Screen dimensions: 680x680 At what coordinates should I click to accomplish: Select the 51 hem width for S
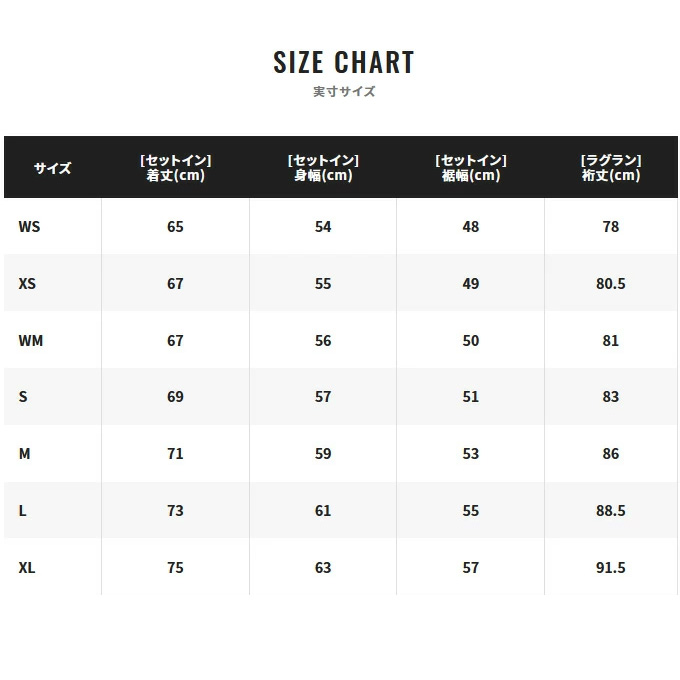pos(471,397)
